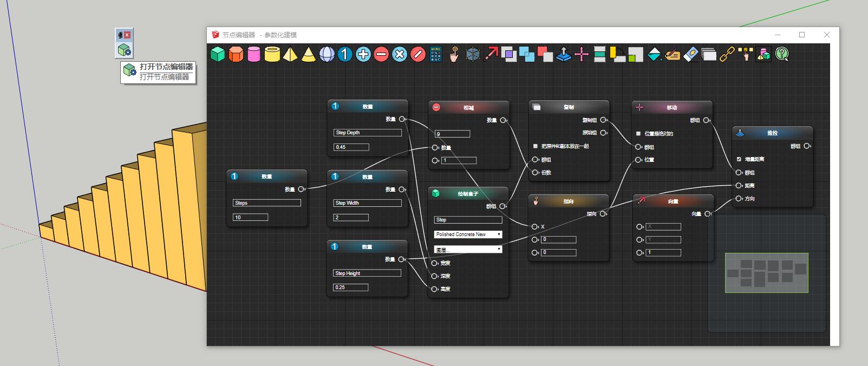Click the 位置 input socket on move node
Image resolution: width=868 pixels, height=366 pixels.
click(x=639, y=160)
